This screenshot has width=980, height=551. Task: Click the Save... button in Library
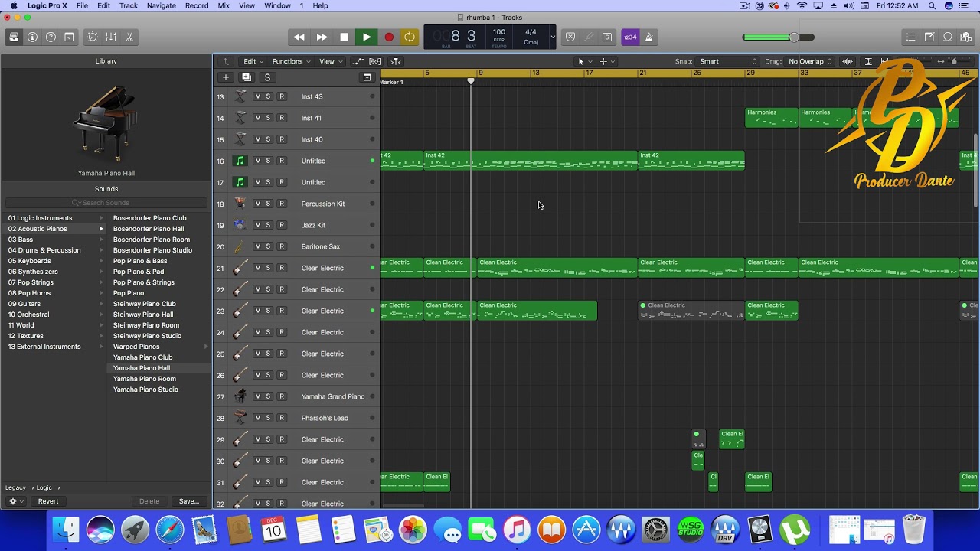188,501
